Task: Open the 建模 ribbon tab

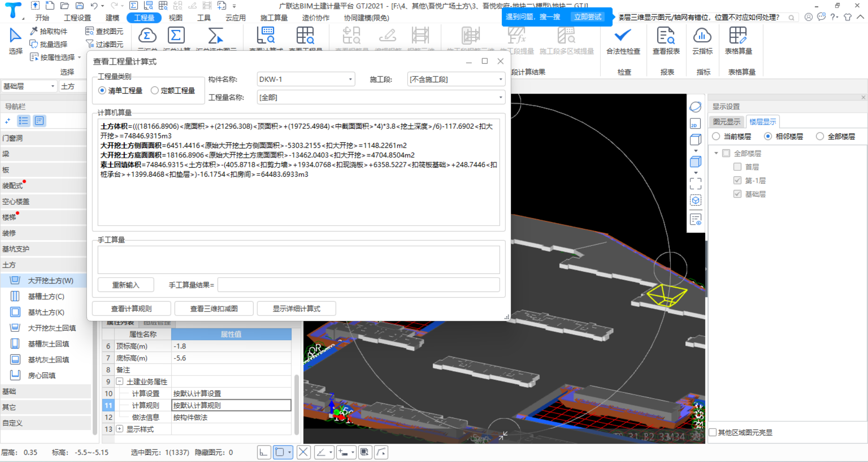Action: (113, 18)
